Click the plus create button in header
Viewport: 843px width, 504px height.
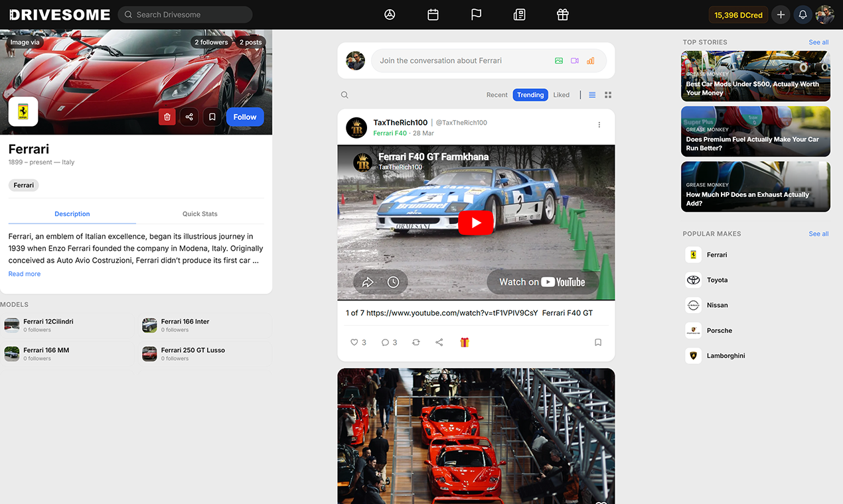[781, 15]
